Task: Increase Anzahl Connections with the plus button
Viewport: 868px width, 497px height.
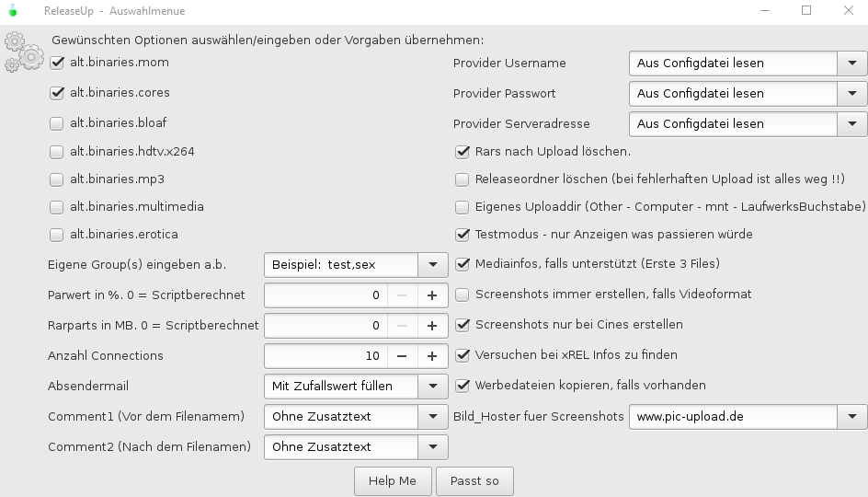Action: point(432,355)
